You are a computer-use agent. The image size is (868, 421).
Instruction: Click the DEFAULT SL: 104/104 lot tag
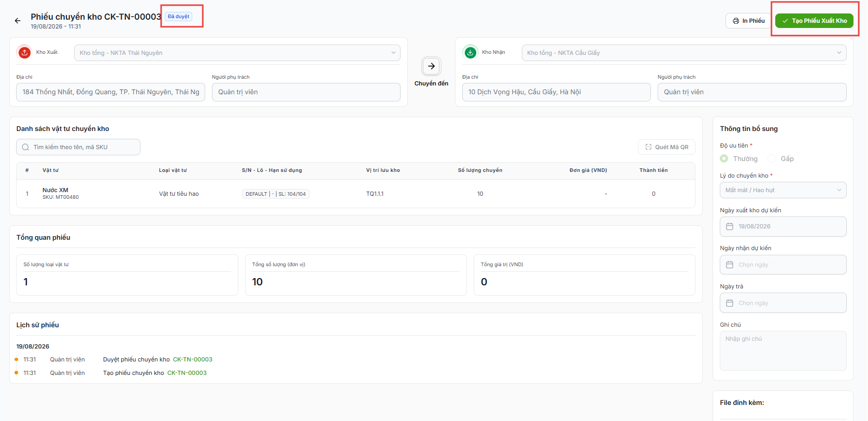tap(276, 194)
